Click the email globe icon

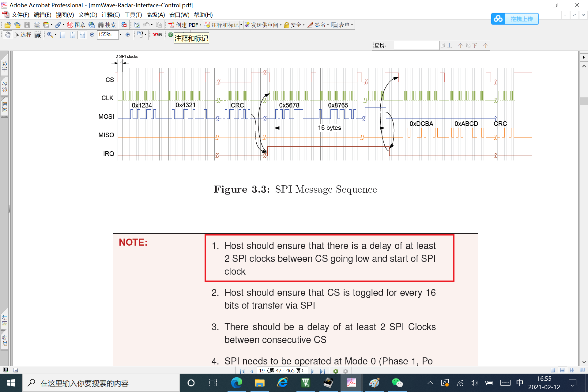click(x=92, y=25)
